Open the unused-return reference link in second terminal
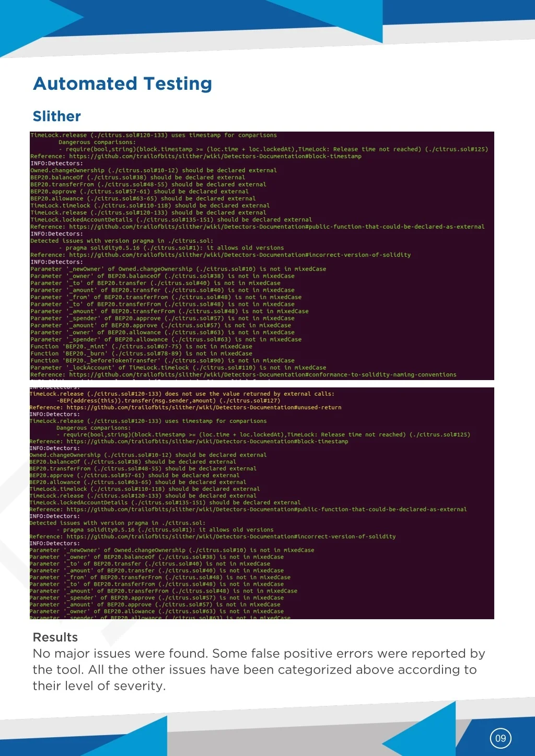535x756 pixels. point(204,407)
